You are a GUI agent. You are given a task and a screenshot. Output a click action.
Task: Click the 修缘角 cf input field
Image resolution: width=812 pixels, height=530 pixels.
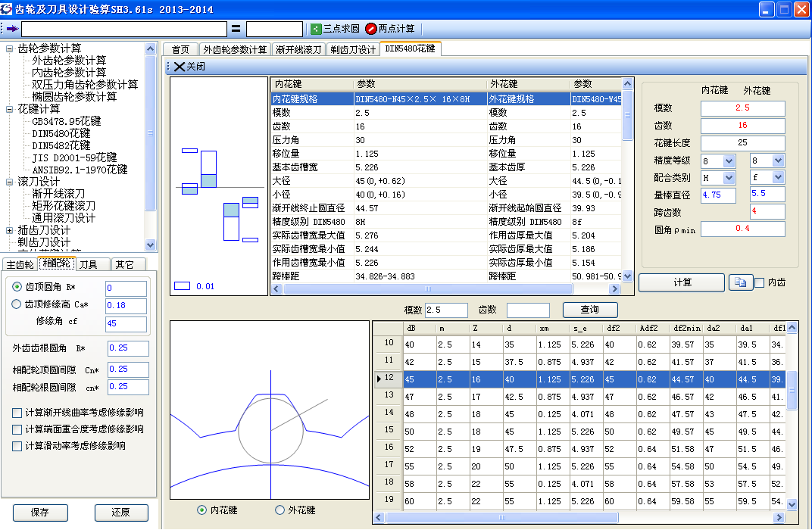coord(126,324)
